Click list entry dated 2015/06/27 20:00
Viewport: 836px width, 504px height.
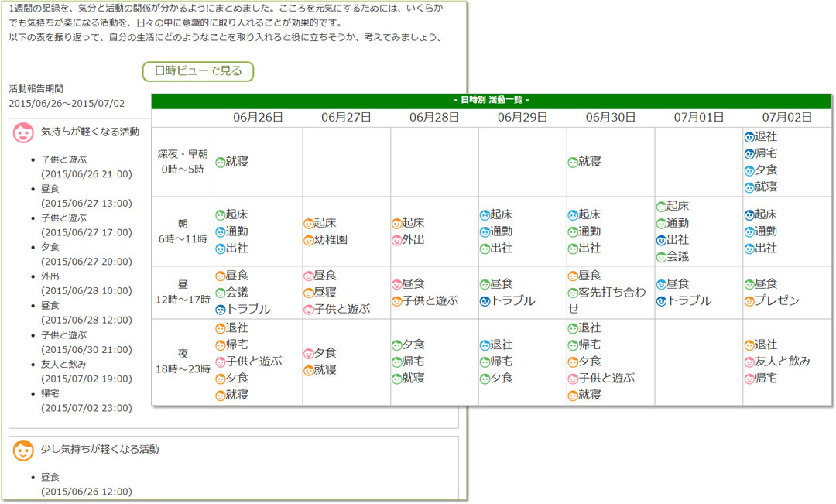(87, 255)
